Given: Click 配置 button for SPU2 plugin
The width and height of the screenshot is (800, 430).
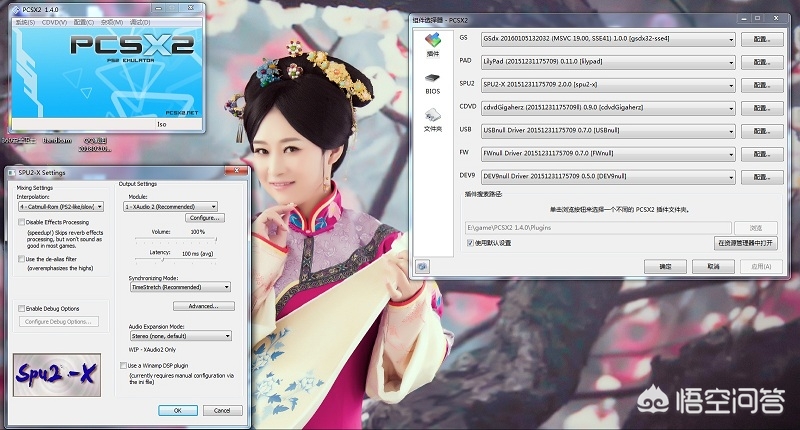Looking at the screenshot, I should (762, 85).
